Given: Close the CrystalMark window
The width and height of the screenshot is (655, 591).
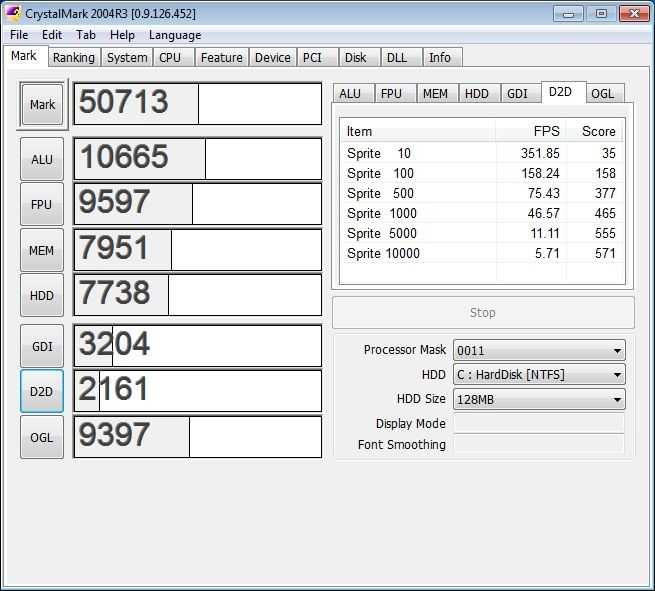Looking at the screenshot, I should click(x=634, y=14).
